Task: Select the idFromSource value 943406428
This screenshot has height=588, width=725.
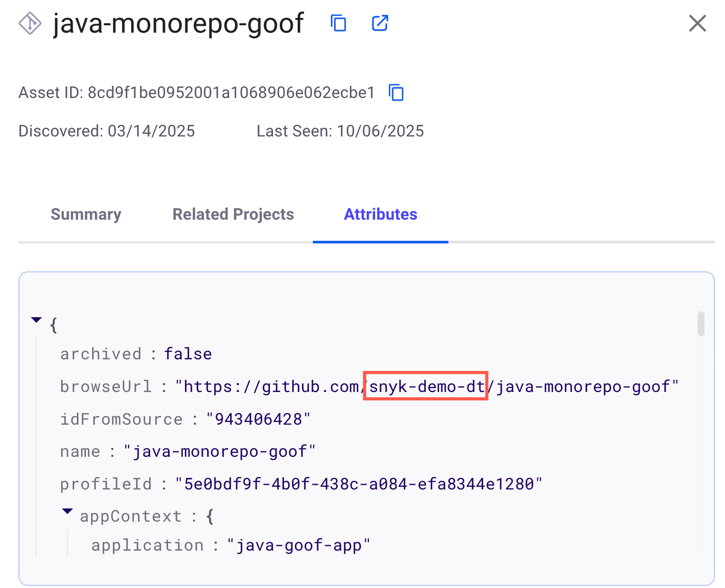Action: pos(258,419)
